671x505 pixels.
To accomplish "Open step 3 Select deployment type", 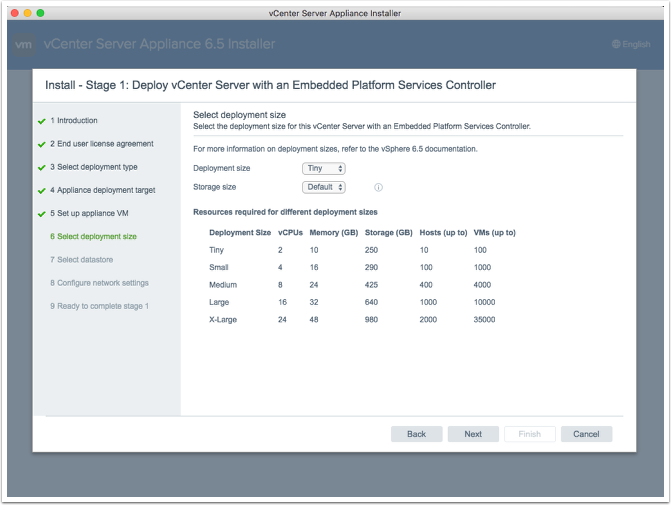I will (94, 167).
